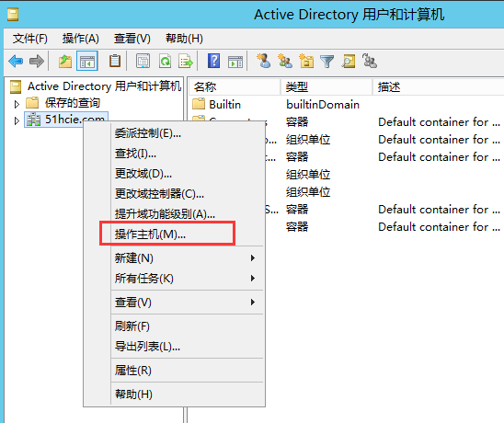Expand the 保存的查询 tree node arrow
Screen dimensions: 504x423
coord(17,104)
